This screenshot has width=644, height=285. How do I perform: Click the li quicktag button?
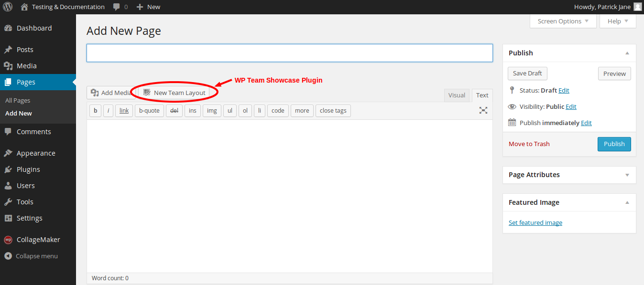point(260,111)
